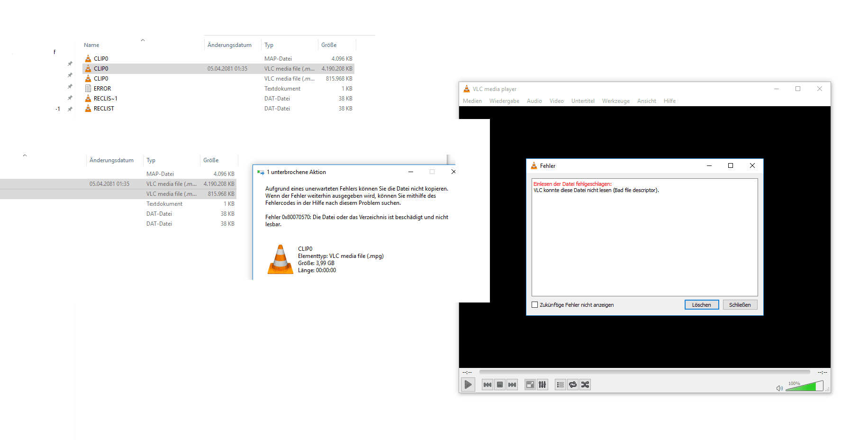Image resolution: width=868 pixels, height=440 pixels.
Task: Click 'Elementtyp: VLC media file (.mpg)' text
Action: (341, 256)
